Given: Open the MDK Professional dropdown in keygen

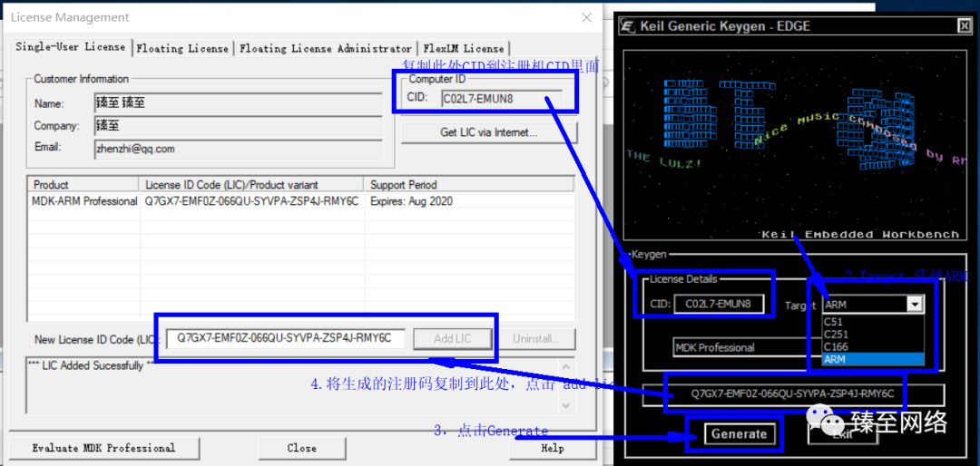Looking at the screenshot, I should click(x=748, y=347).
